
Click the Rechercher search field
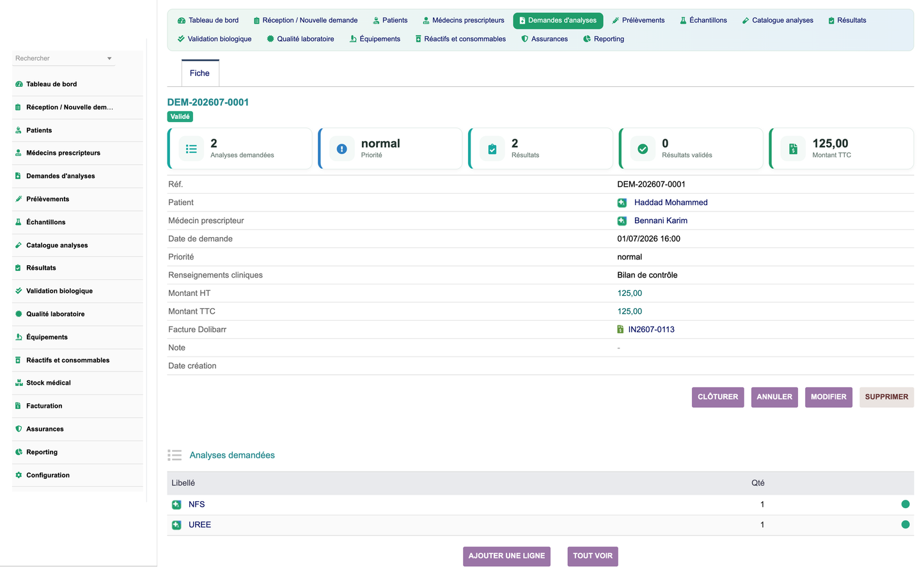(x=59, y=58)
